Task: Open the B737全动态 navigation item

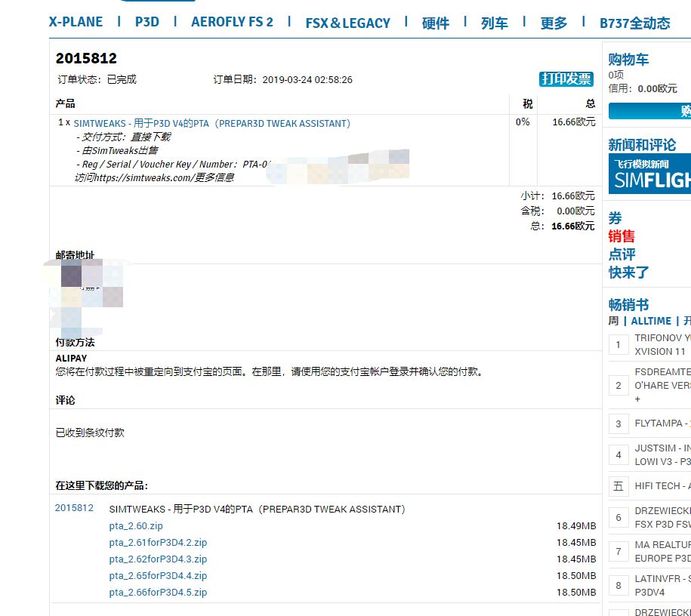Action: pos(635,23)
